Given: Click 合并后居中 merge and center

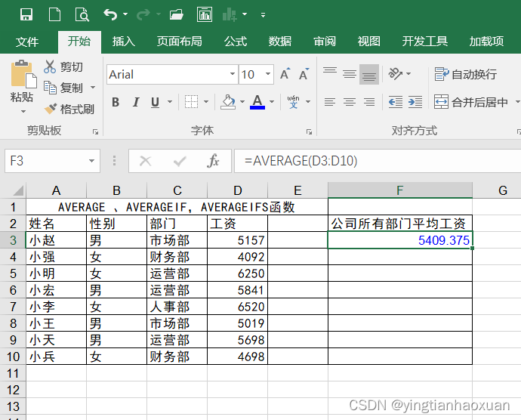Looking at the screenshot, I should 471,102.
